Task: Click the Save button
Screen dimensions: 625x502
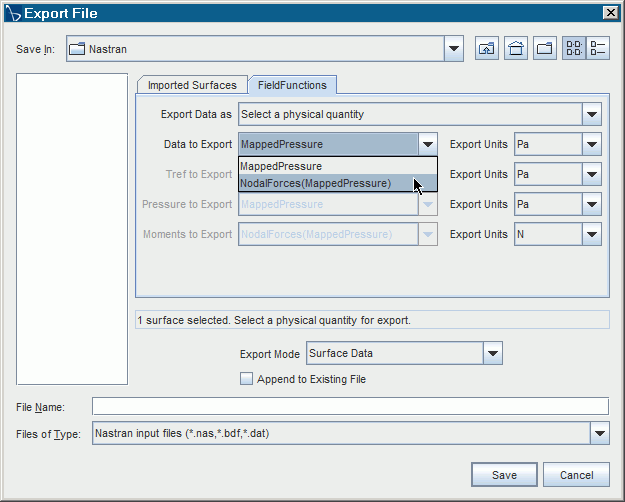Action: pyautogui.click(x=504, y=475)
